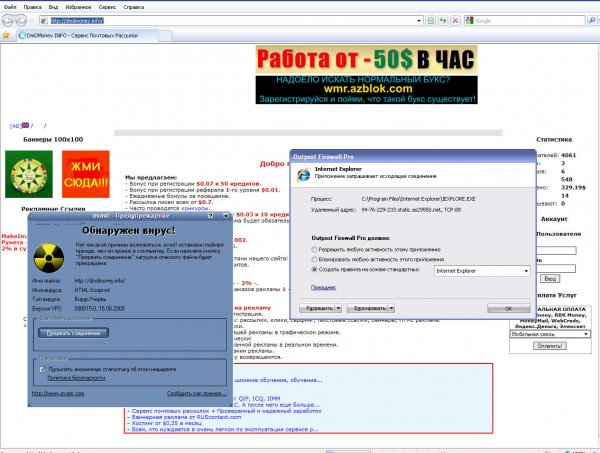Screen dimensions: 600x453
Task: Click the statistics value 329.19$
Action: [x=573, y=187]
